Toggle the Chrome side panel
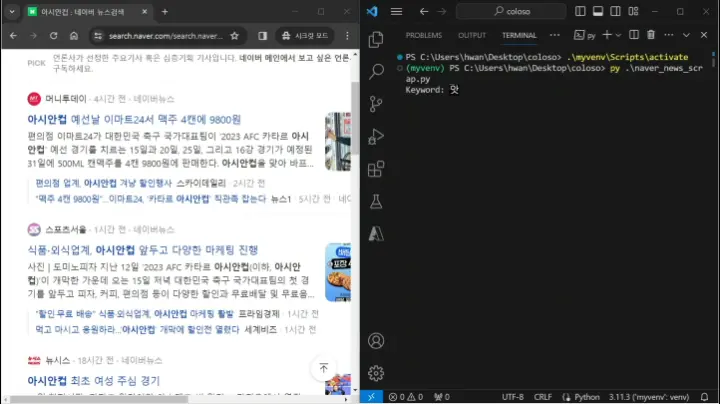Image resolution: width=720 pixels, height=404 pixels. tap(262, 36)
